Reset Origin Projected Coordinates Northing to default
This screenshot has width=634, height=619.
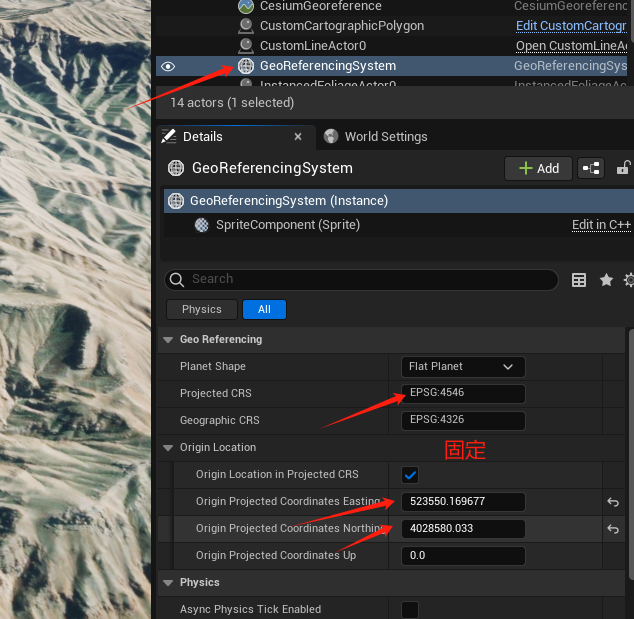pos(613,529)
